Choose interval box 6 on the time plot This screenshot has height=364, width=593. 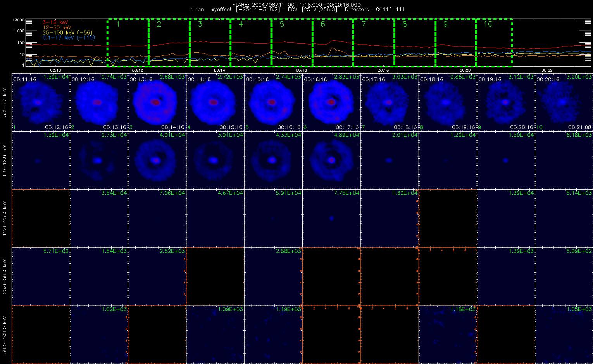[x=333, y=43]
